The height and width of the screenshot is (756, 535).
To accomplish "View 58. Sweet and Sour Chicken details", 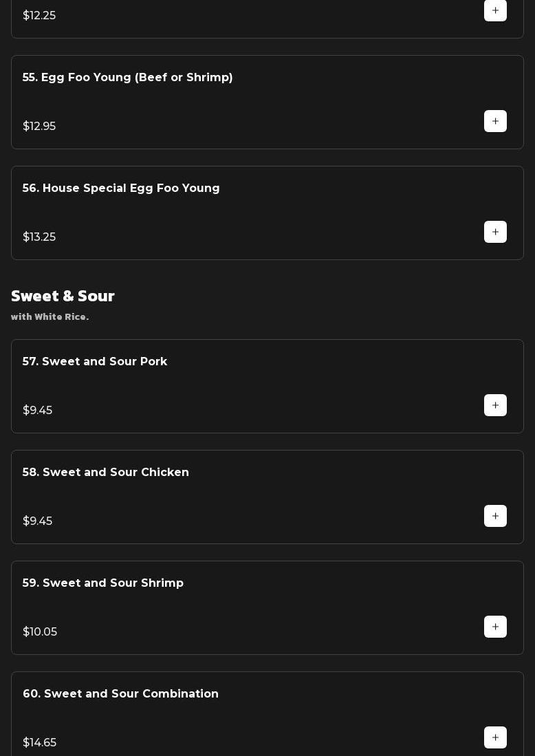I will click(x=106, y=473).
